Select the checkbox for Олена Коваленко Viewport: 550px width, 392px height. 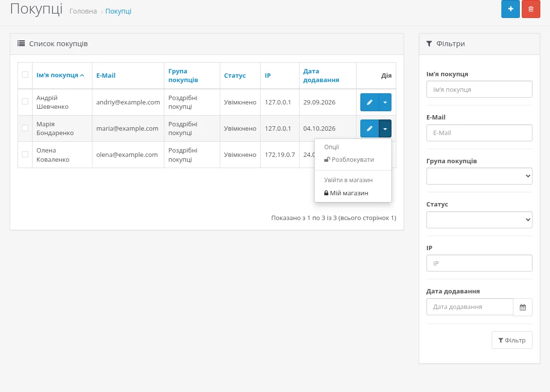coord(25,154)
